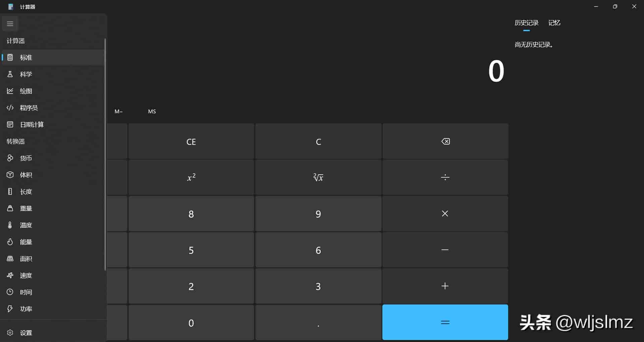This screenshot has height=342, width=644.
Task: Open the 货币 currency converter
Action: tap(53, 158)
